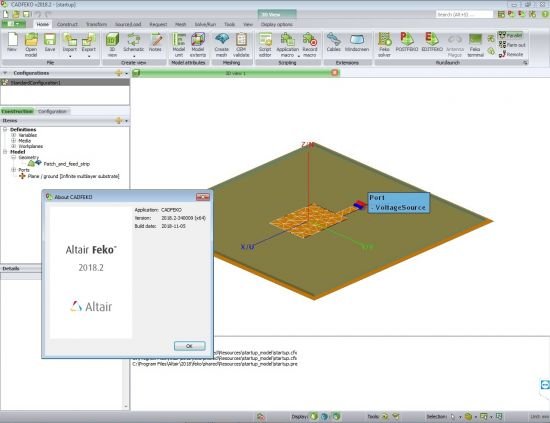Click OK in About CADFEKO dialog
Viewport: 550px width, 423px height.
pyautogui.click(x=189, y=346)
